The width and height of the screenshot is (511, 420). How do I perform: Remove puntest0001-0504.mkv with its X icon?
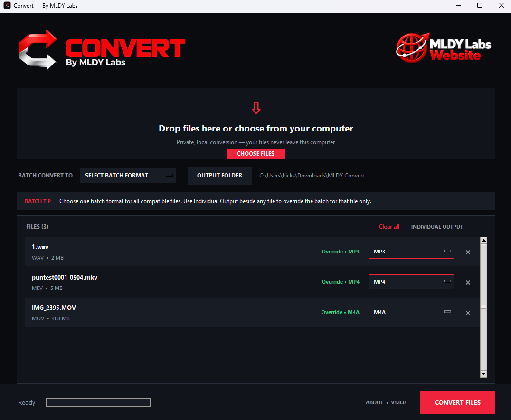pos(468,282)
